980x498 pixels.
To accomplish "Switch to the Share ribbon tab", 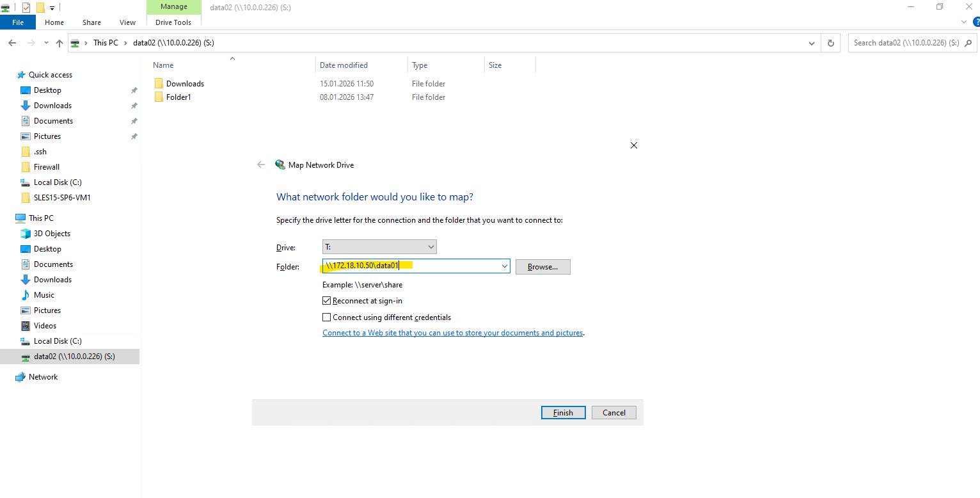I will click(x=91, y=22).
